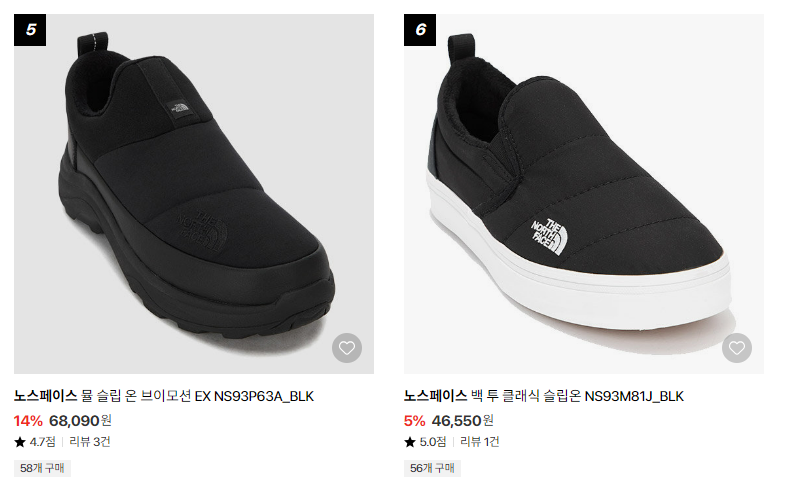Click the 14% discount label
The width and height of the screenshot is (795, 499).
click(x=28, y=420)
